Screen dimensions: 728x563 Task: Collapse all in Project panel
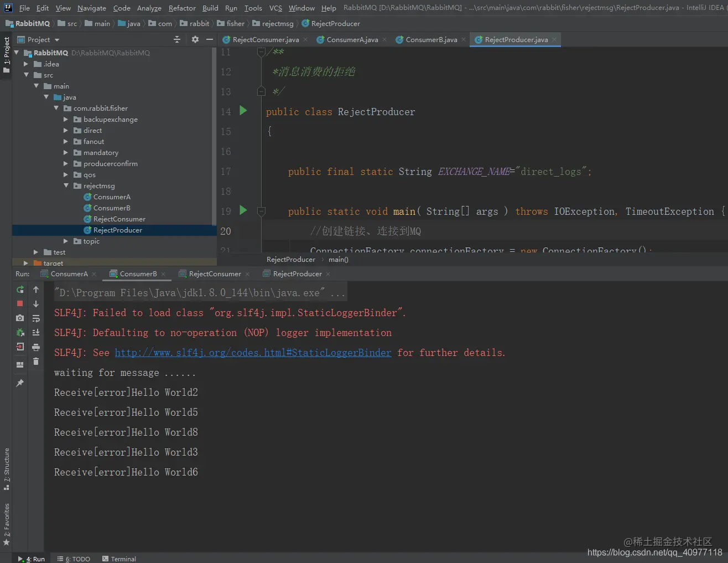[x=177, y=39]
